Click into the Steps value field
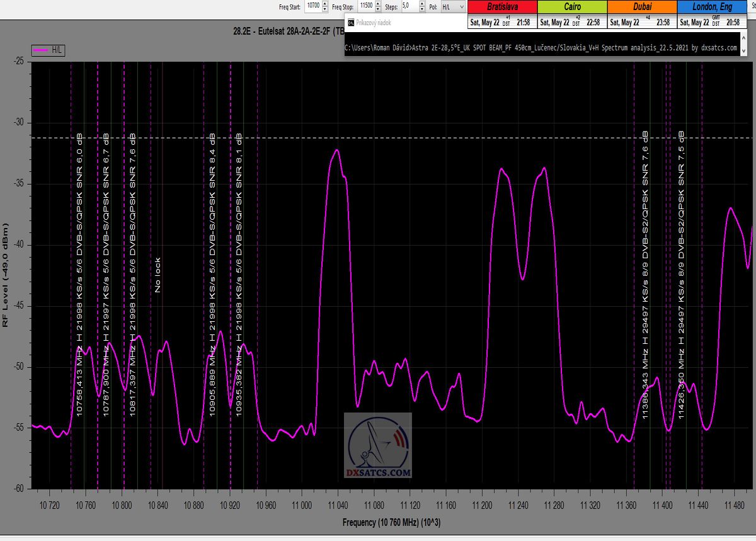The width and height of the screenshot is (756, 541). coord(408,6)
